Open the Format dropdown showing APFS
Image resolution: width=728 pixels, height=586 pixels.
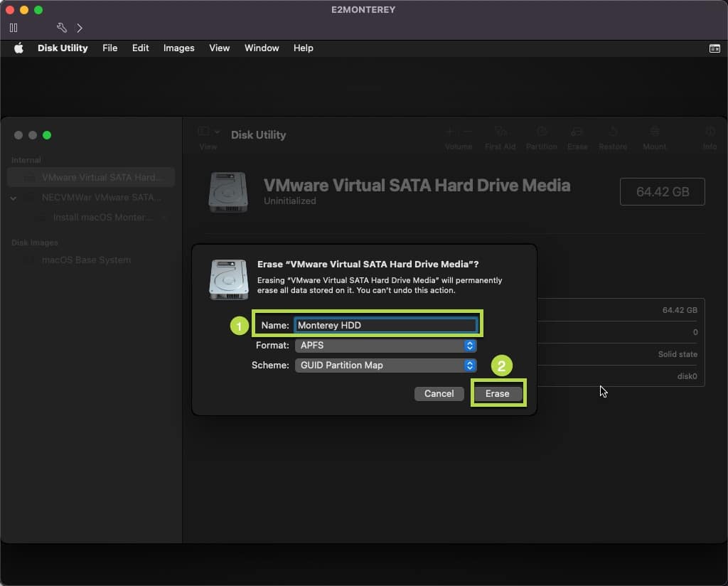click(x=386, y=346)
